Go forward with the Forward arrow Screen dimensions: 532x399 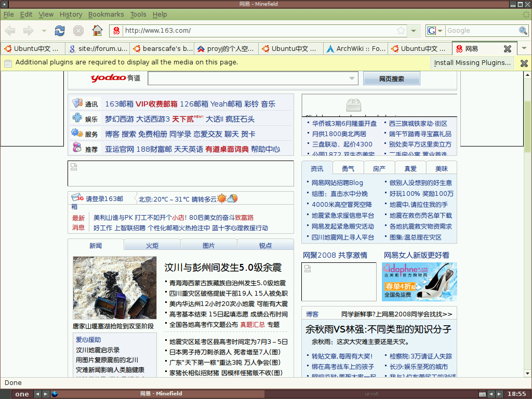28,31
